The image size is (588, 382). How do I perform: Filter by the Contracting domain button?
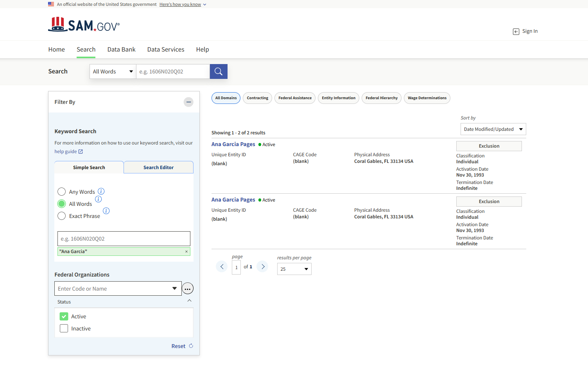257,98
